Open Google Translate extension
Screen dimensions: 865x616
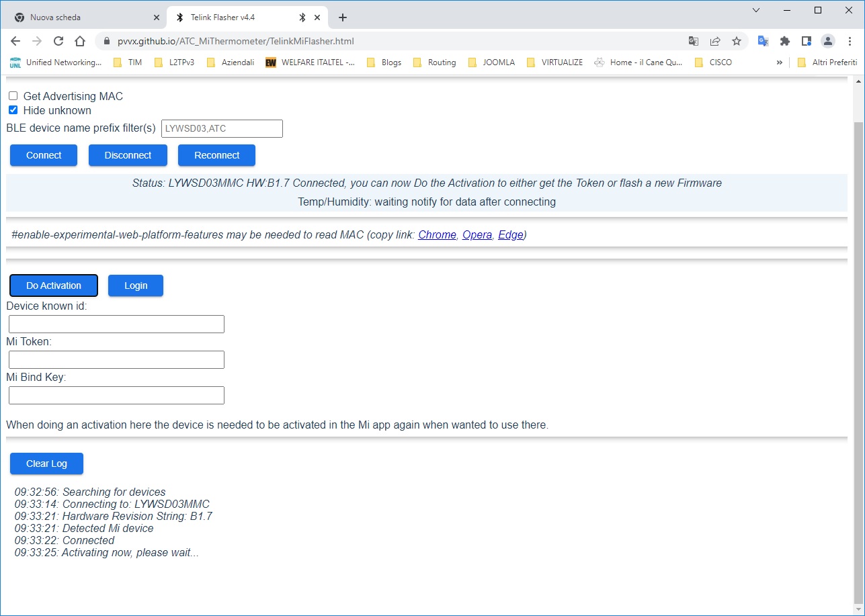click(763, 41)
